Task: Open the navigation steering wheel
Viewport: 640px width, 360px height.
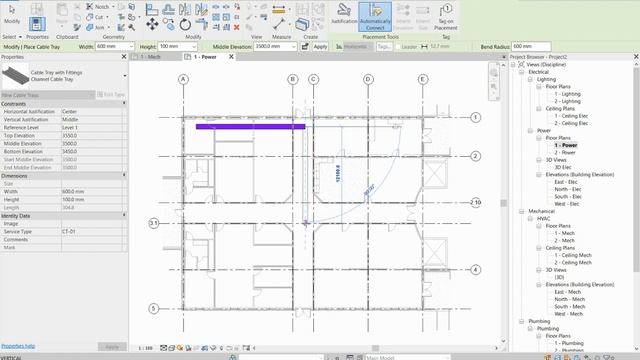Action: [493, 73]
